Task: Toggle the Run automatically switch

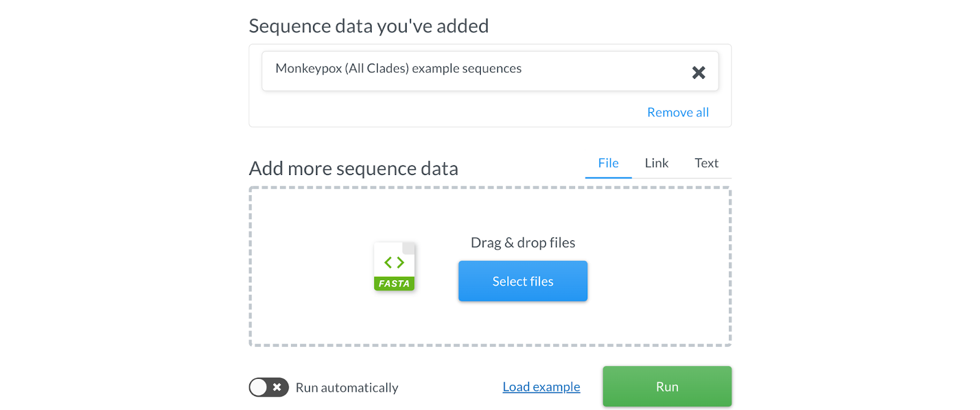Action: point(269,387)
